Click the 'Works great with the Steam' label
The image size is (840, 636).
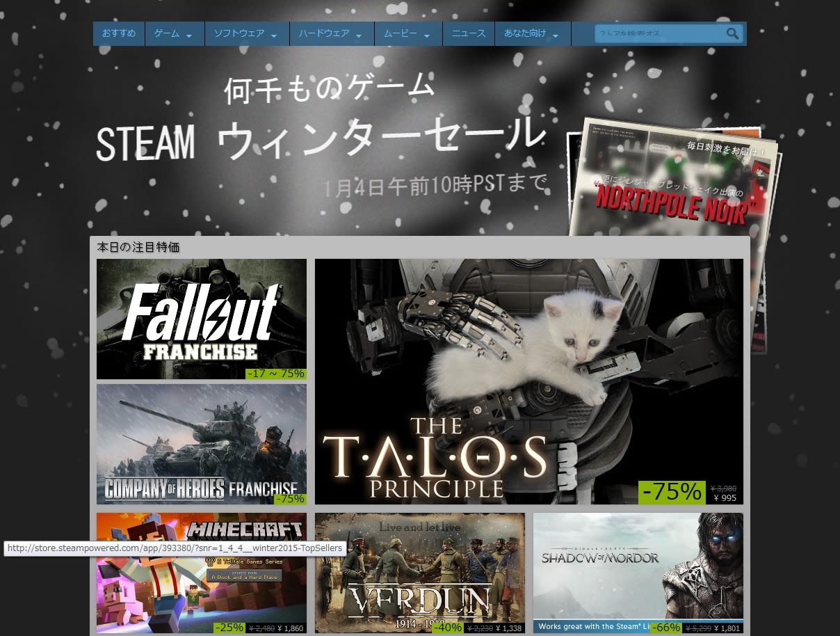pyautogui.click(x=594, y=627)
